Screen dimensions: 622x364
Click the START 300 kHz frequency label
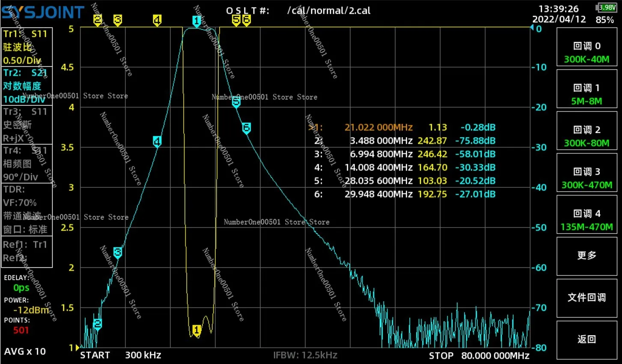click(x=121, y=355)
